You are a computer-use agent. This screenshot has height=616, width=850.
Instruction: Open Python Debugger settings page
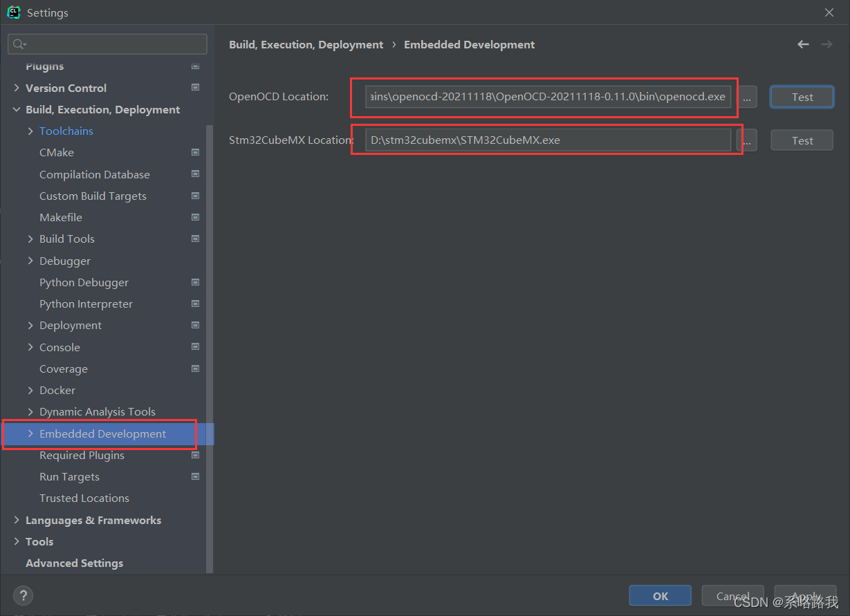pyautogui.click(x=84, y=282)
